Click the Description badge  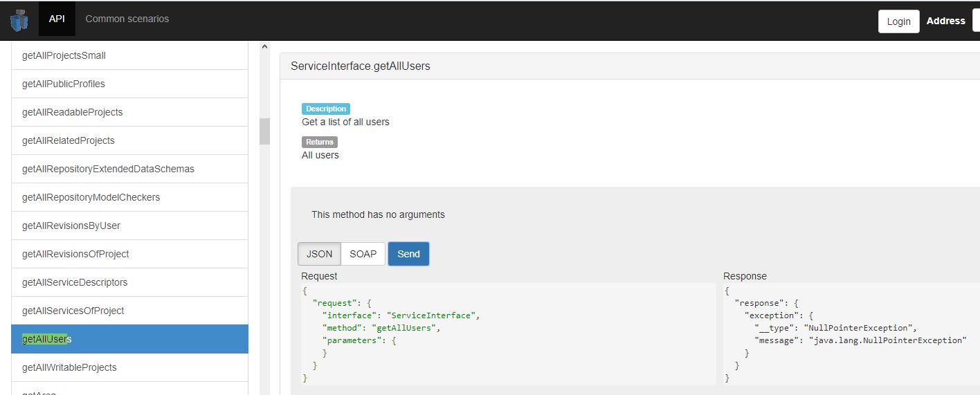click(x=326, y=109)
